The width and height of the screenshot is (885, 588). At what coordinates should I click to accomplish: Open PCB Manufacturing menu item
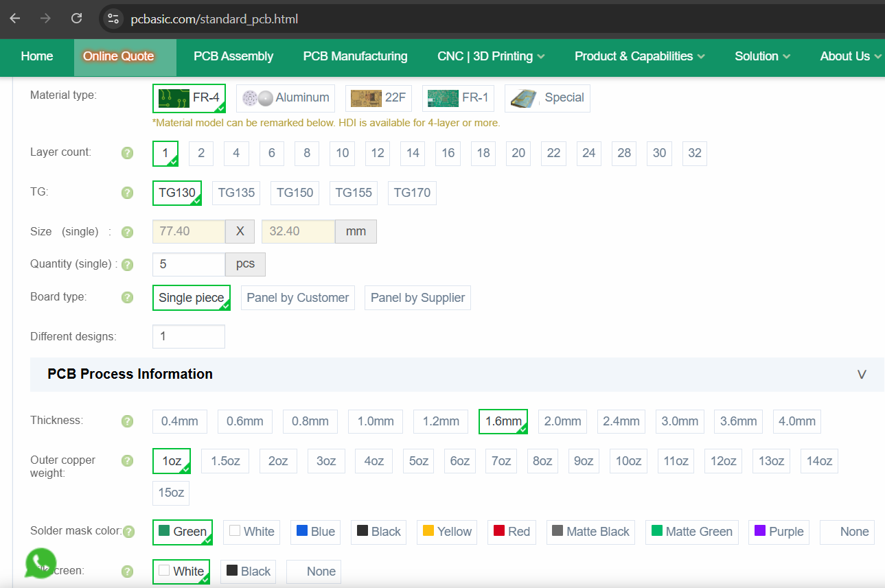(355, 56)
